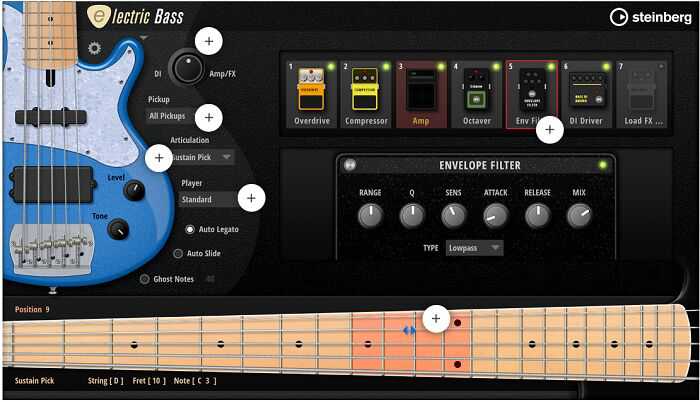Screen dimensions: 700x402
Task: Click the SENS knob
Action: click(454, 215)
